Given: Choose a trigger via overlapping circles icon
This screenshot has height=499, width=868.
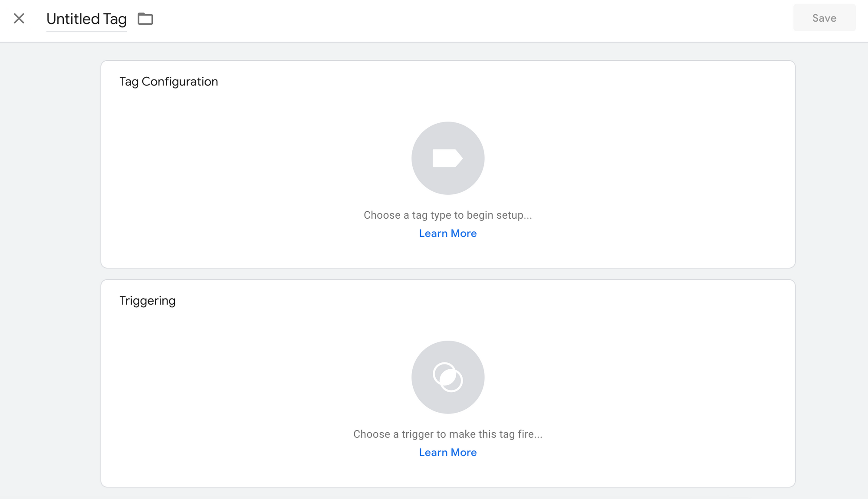Looking at the screenshot, I should point(448,377).
